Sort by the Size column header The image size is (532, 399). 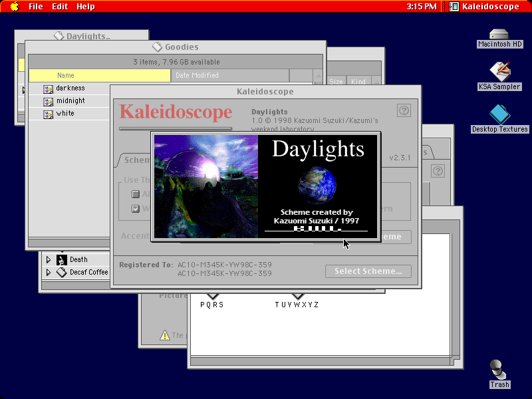[336, 81]
